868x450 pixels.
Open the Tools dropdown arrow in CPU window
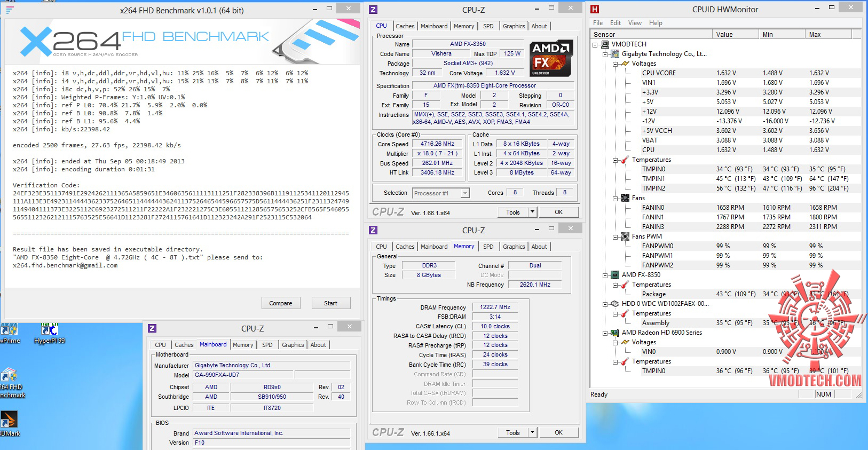(x=532, y=212)
